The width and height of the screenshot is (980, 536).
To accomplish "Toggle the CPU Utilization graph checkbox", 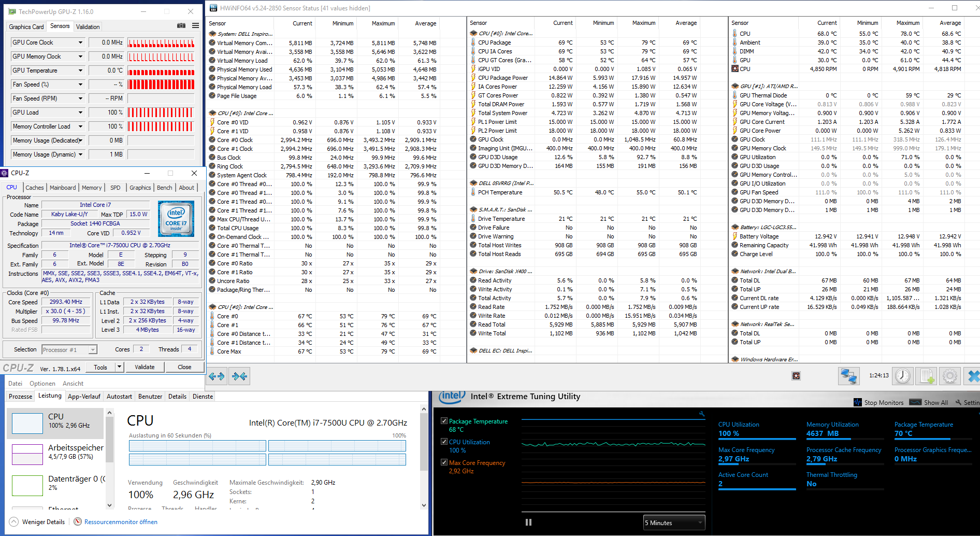I will [x=444, y=442].
